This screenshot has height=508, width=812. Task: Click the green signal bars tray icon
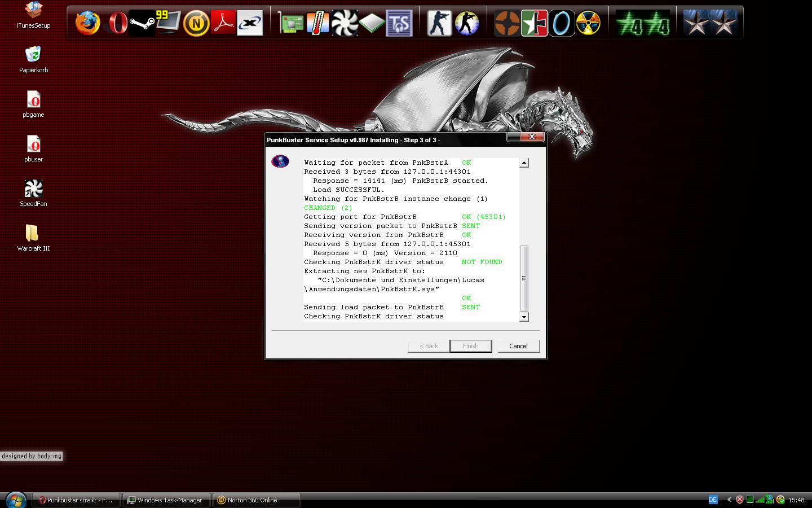(x=760, y=500)
